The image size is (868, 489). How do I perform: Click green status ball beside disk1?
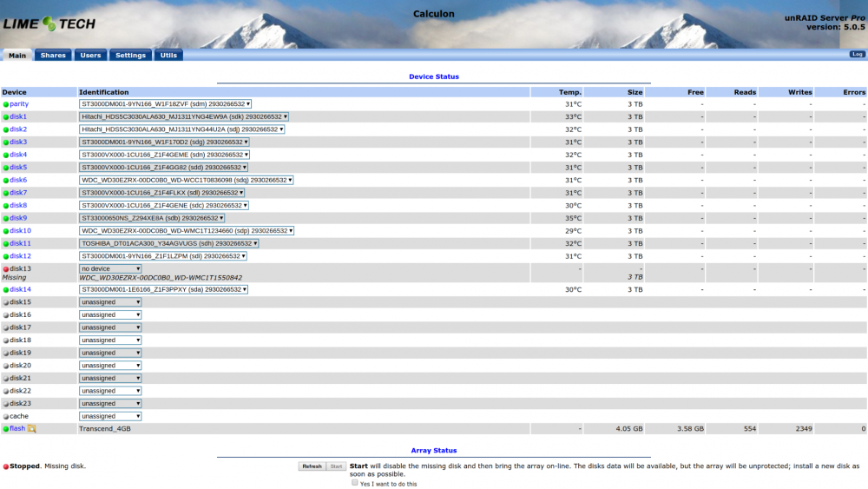coord(6,117)
